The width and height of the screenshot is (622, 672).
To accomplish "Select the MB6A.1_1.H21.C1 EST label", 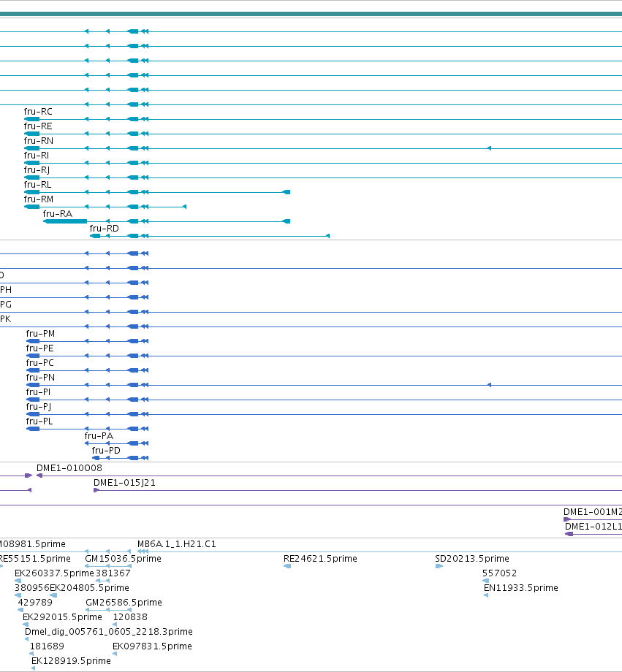I will [x=177, y=544].
